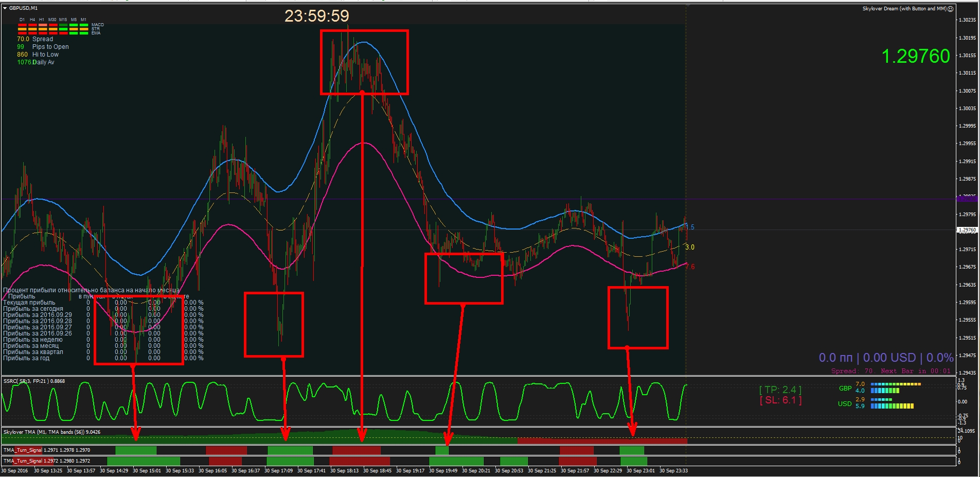The image size is (980, 477).
Task: Click the Прибыль за 2016.09.29 row
Action: tap(103, 315)
